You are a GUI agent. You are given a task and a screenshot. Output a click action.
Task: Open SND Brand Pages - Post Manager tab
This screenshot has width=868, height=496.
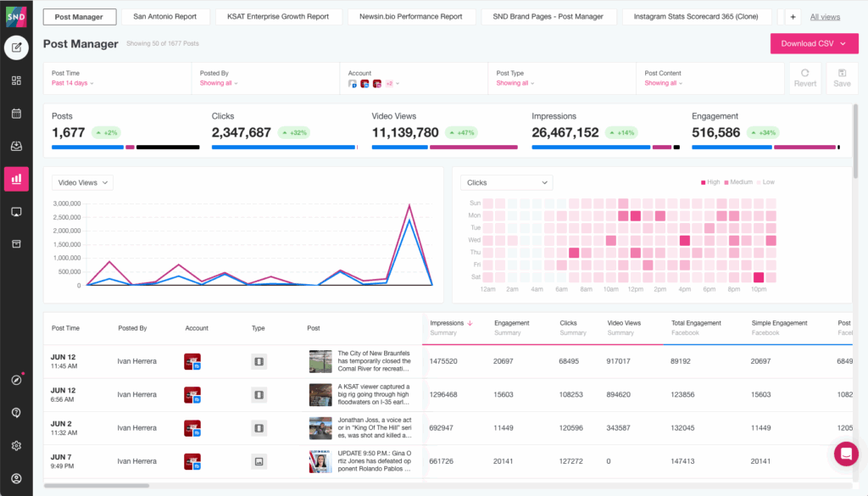point(548,17)
